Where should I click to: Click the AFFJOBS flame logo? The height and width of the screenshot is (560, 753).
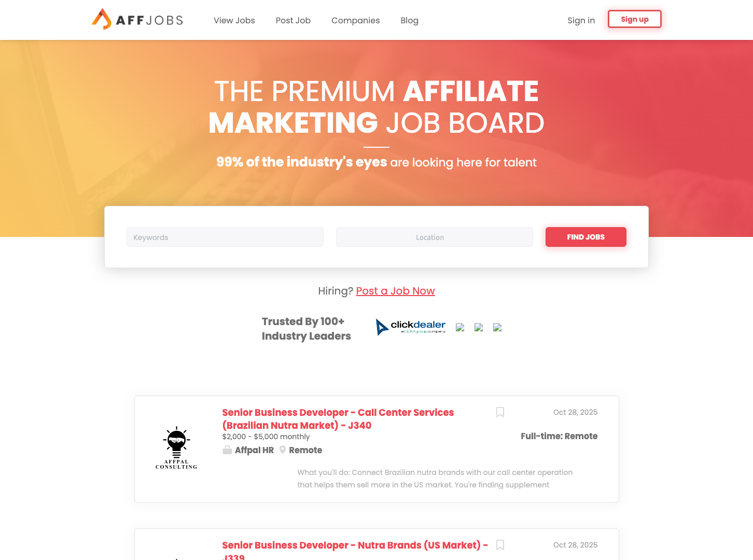pyautogui.click(x=102, y=19)
